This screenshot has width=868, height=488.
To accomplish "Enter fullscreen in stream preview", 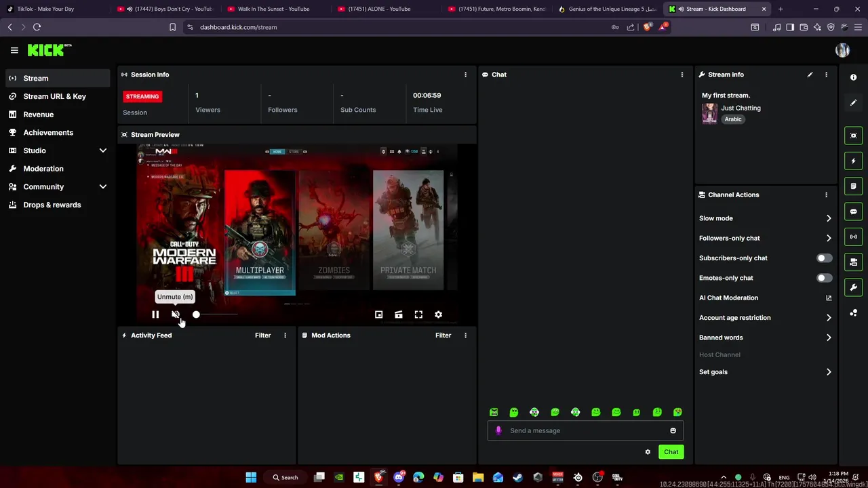I will 418,314.
